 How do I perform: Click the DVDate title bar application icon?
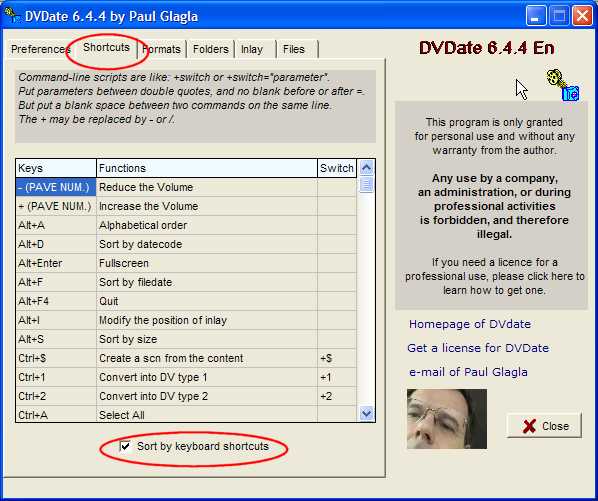pos(11,16)
